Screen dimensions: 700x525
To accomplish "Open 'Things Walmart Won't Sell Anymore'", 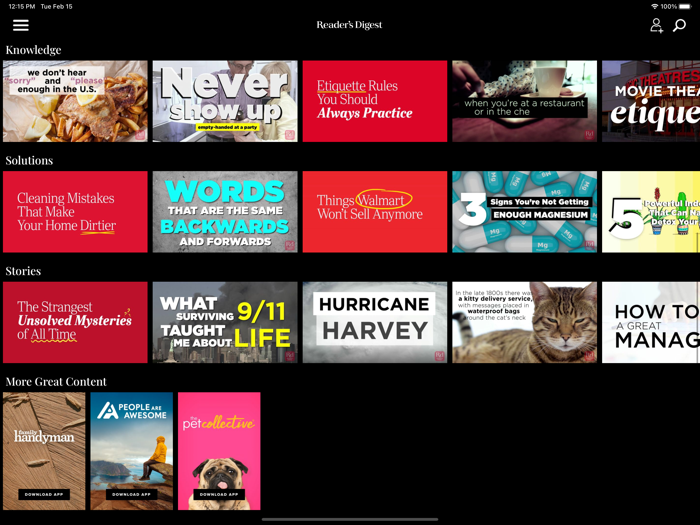I will pos(375,212).
